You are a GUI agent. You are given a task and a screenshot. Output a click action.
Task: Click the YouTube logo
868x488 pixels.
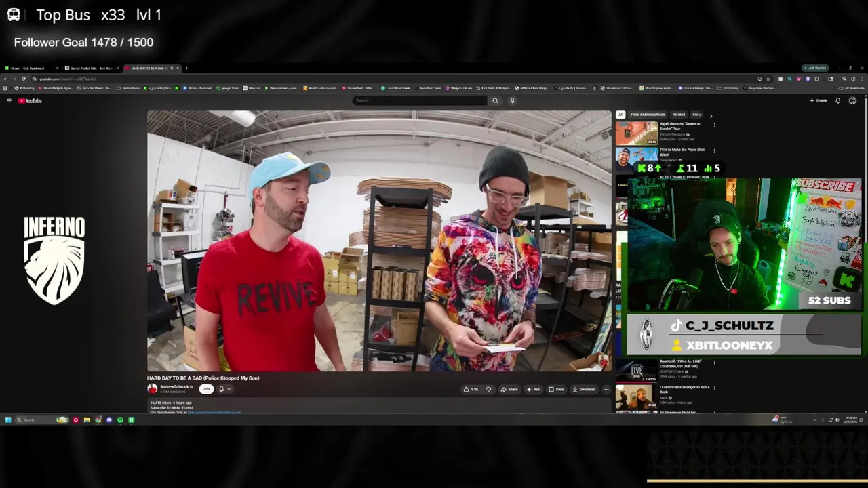[x=30, y=100]
